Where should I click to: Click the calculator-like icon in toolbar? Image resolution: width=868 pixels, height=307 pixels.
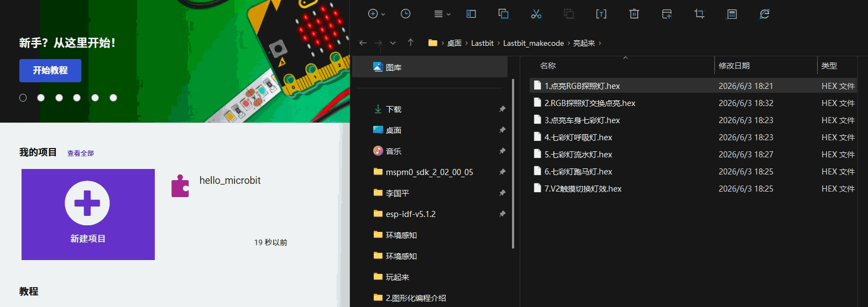tap(732, 14)
